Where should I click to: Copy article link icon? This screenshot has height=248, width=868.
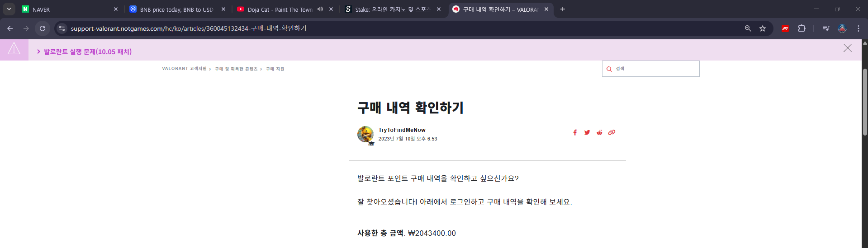pos(612,132)
